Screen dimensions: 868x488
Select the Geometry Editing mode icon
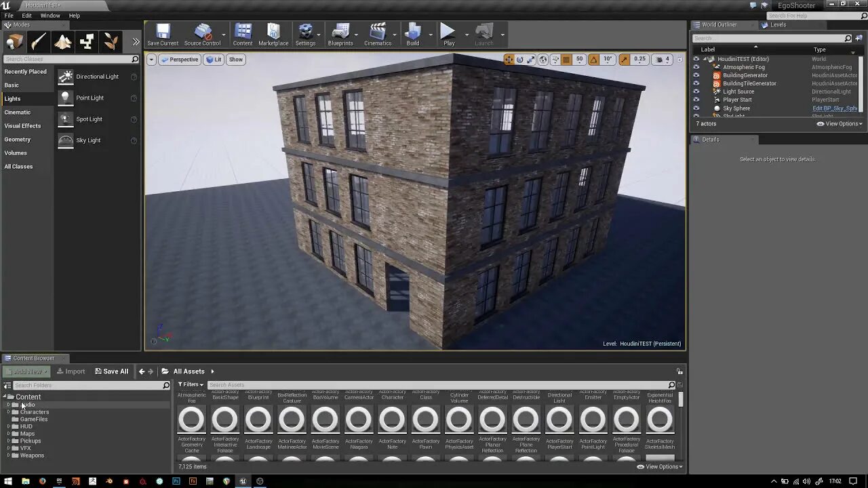[x=87, y=42]
